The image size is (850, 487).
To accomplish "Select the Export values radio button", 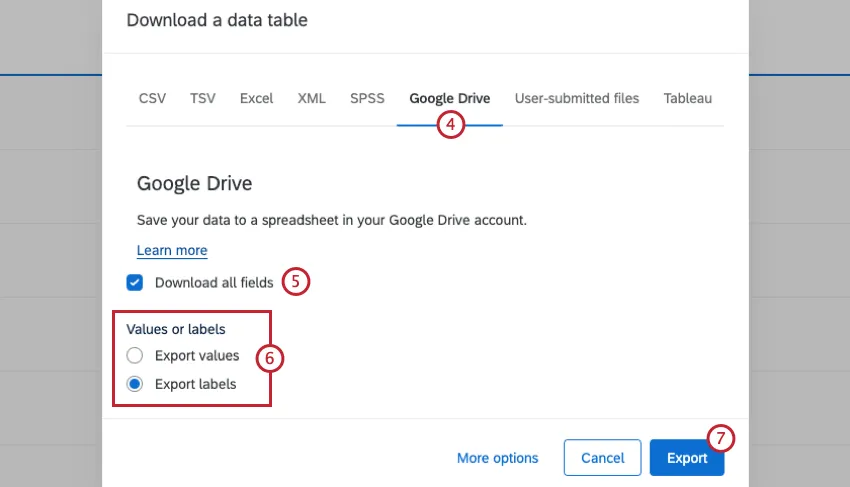I will [x=135, y=356].
